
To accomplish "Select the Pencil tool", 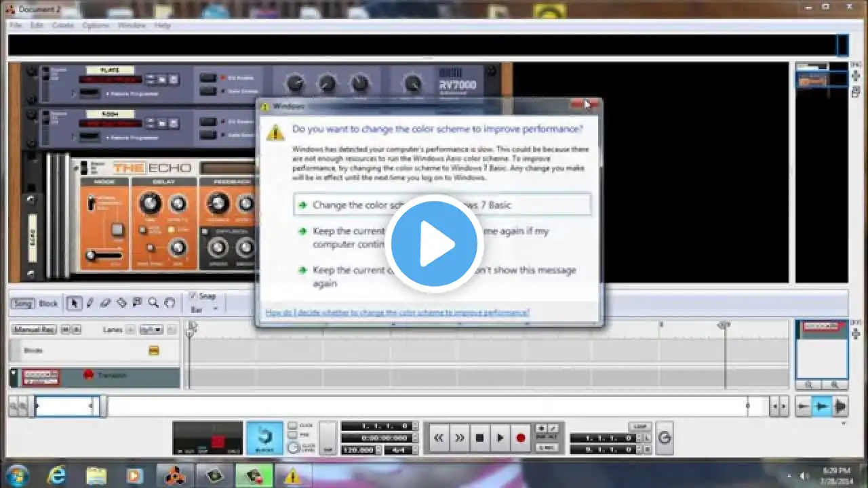I will [90, 303].
